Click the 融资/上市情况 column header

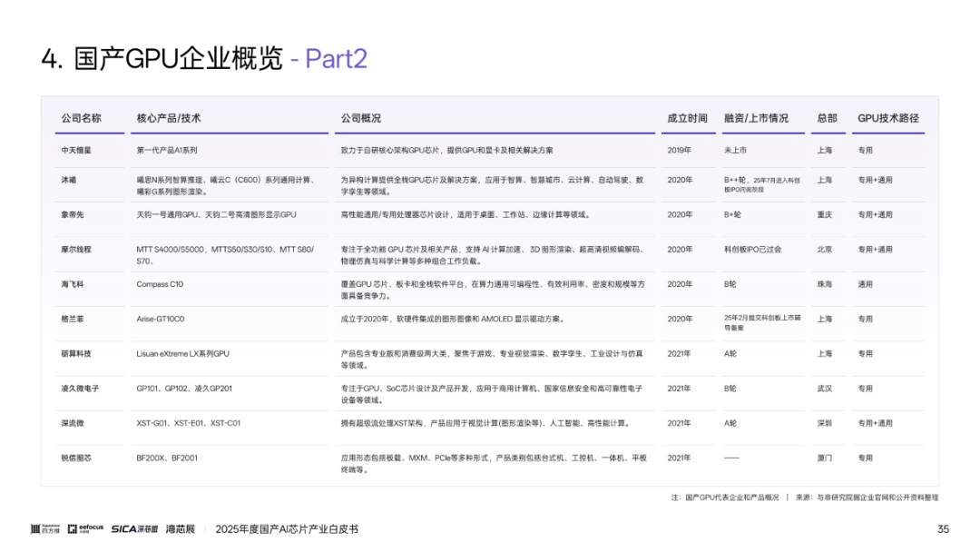[x=756, y=118]
